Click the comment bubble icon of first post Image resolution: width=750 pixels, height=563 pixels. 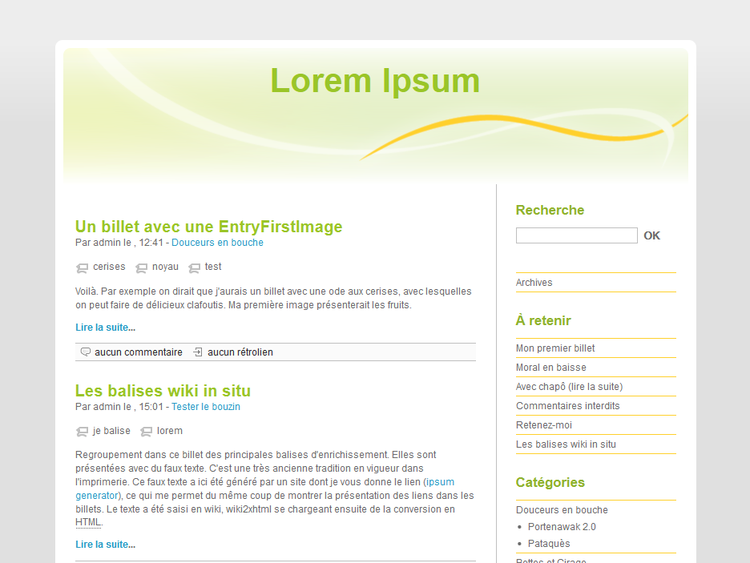[x=86, y=352]
